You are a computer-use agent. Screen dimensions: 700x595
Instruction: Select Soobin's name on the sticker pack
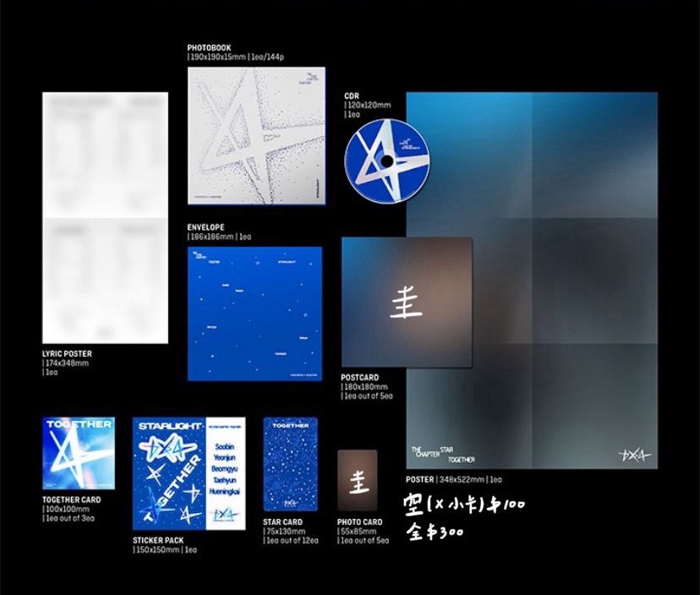[x=224, y=445]
